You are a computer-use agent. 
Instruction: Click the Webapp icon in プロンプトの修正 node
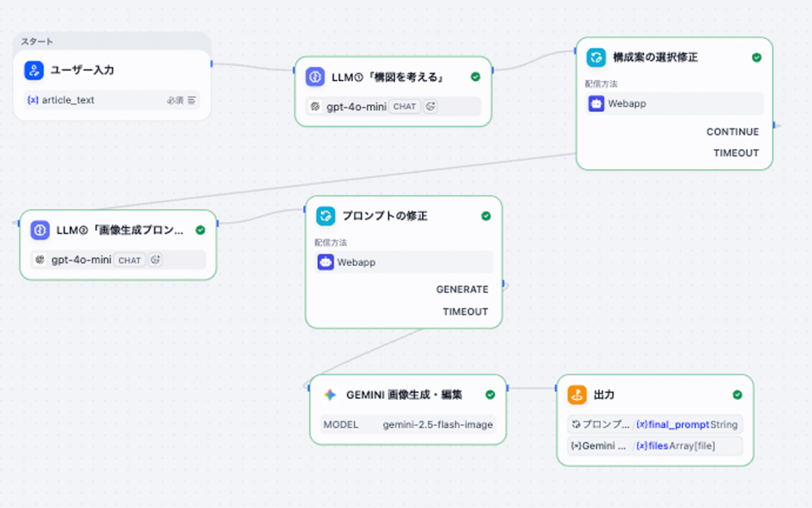[326, 262]
